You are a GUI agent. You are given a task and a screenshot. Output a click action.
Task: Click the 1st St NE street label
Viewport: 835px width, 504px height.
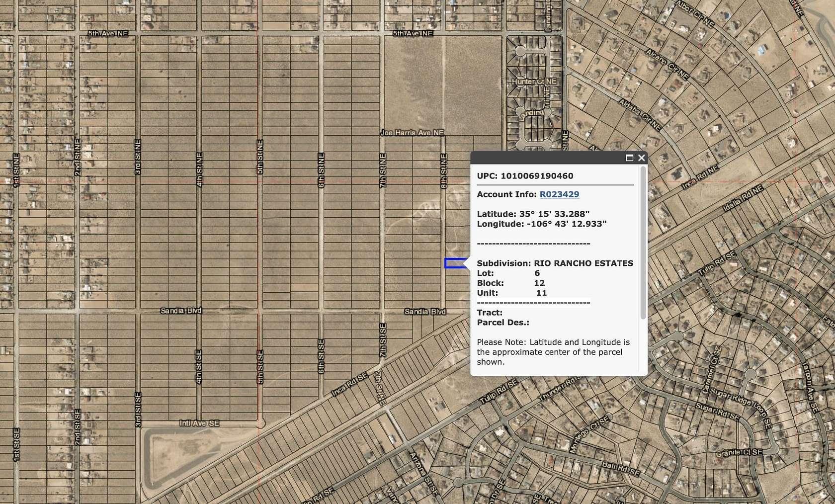click(16, 169)
